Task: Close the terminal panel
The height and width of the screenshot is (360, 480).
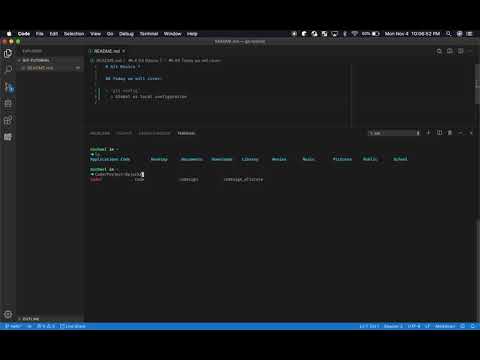Action: tap(471, 133)
